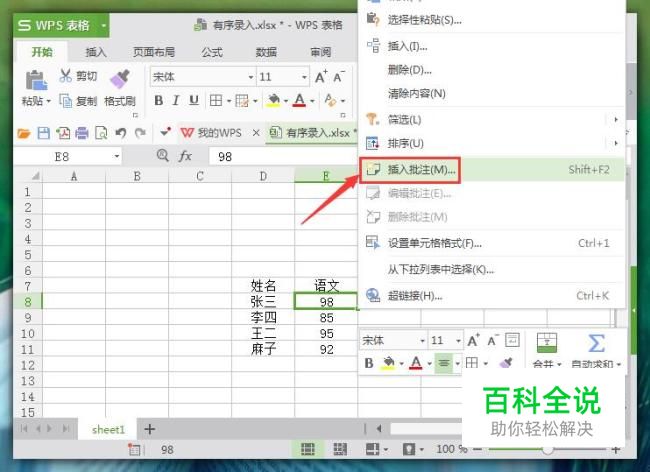The image size is (650, 472).
Task: Toggle center alignment in mini toolbar
Action: (444, 363)
